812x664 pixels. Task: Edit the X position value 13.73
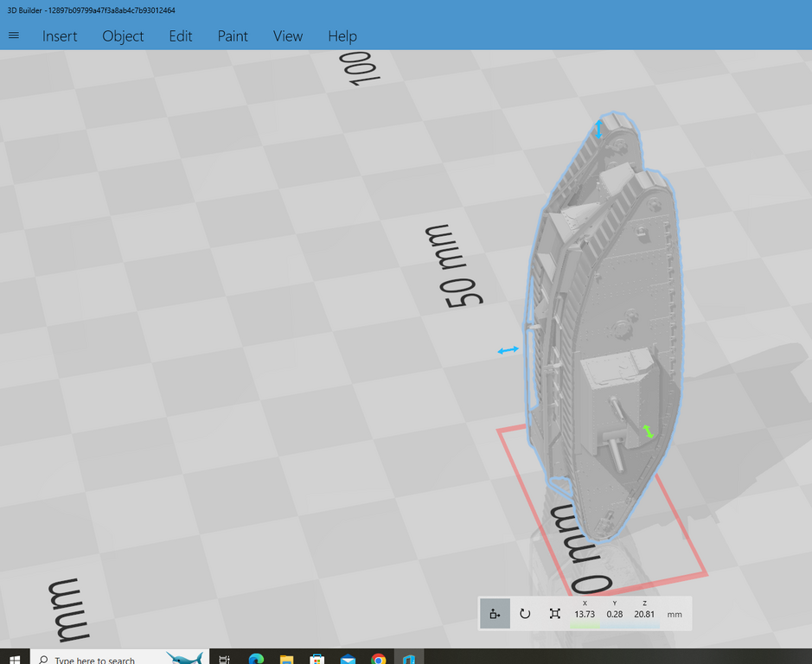pyautogui.click(x=585, y=615)
